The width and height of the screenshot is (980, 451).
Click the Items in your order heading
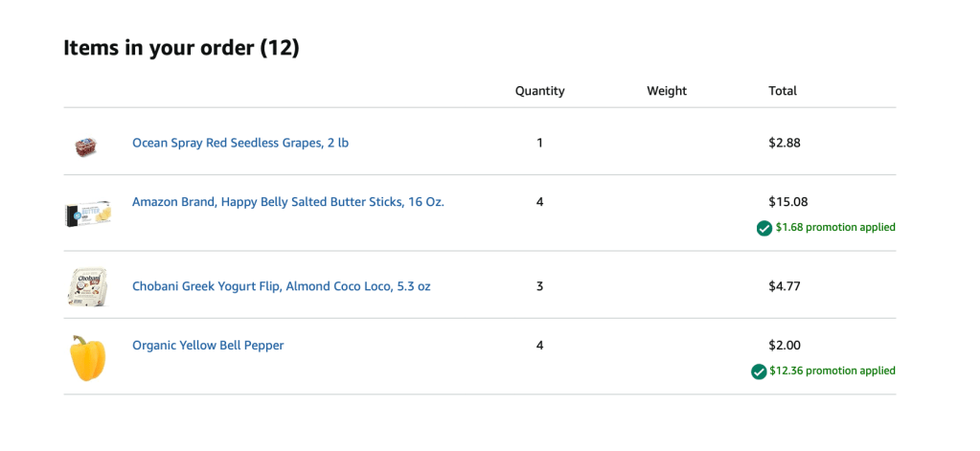pos(181,48)
